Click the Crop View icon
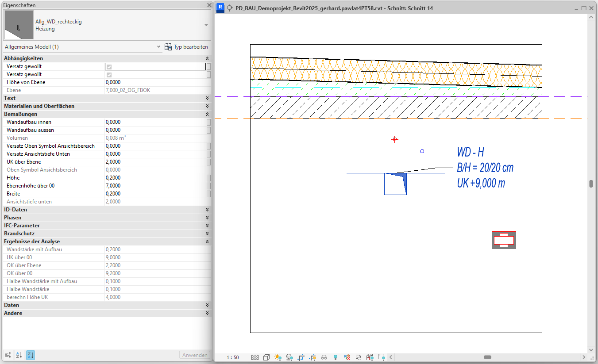Image resolution: width=598 pixels, height=364 pixels. click(x=301, y=357)
